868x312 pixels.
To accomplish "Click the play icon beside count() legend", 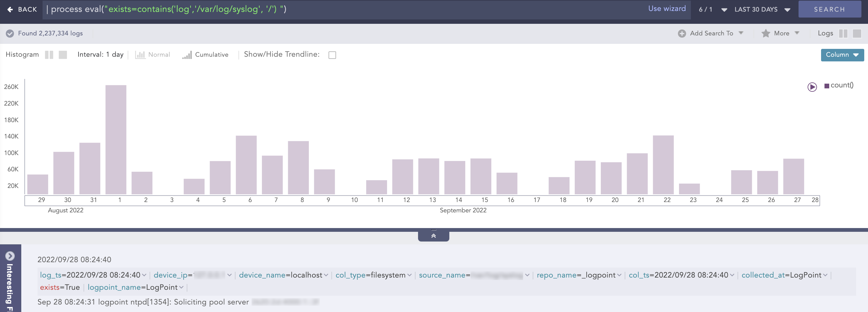I will [812, 87].
